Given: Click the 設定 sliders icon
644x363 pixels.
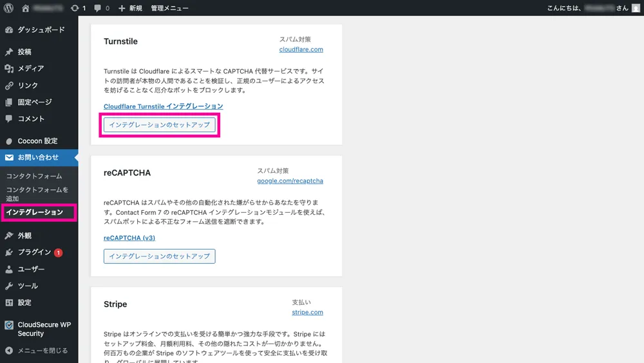Looking at the screenshot, I should click(9, 302).
